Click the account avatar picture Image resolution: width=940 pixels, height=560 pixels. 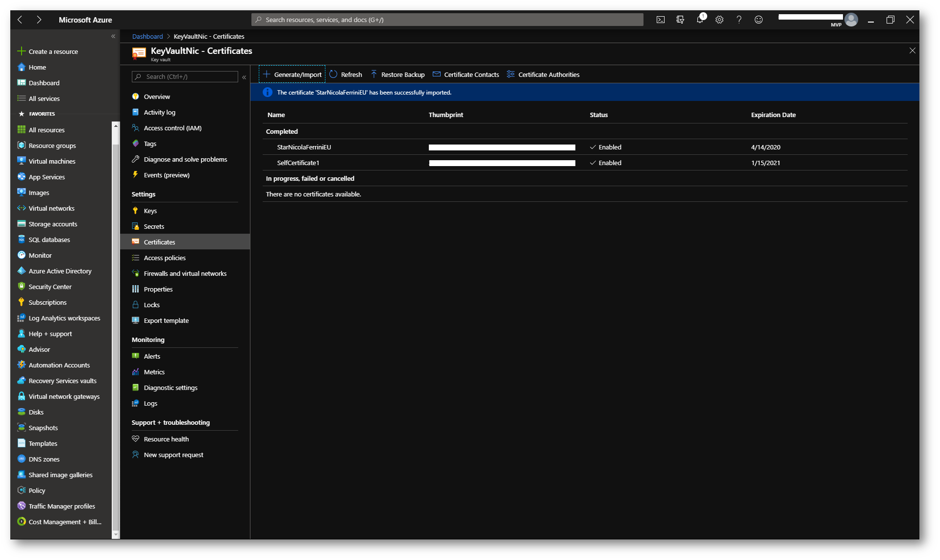coord(851,20)
